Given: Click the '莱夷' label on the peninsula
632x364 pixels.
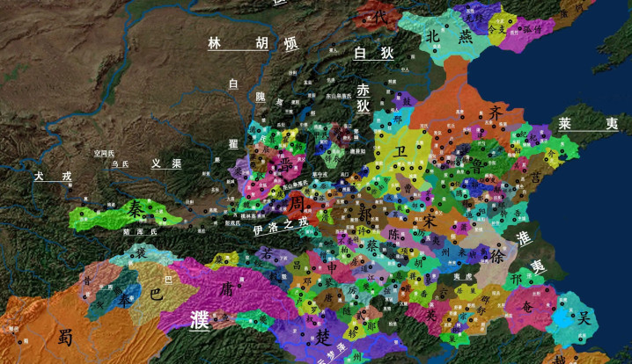Looking at the screenshot, I should [x=588, y=124].
